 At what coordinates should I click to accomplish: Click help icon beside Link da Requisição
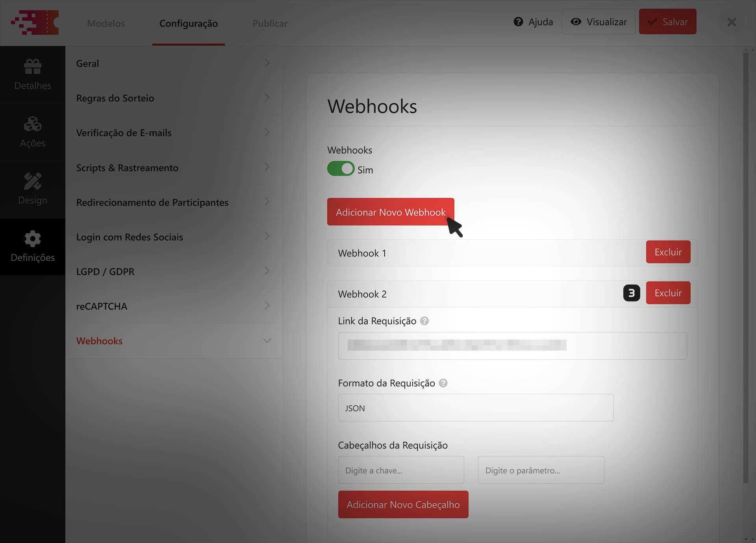424,321
